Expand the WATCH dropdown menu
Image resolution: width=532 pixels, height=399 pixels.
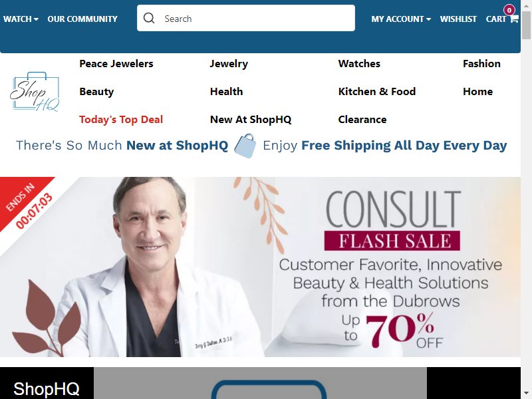21,19
